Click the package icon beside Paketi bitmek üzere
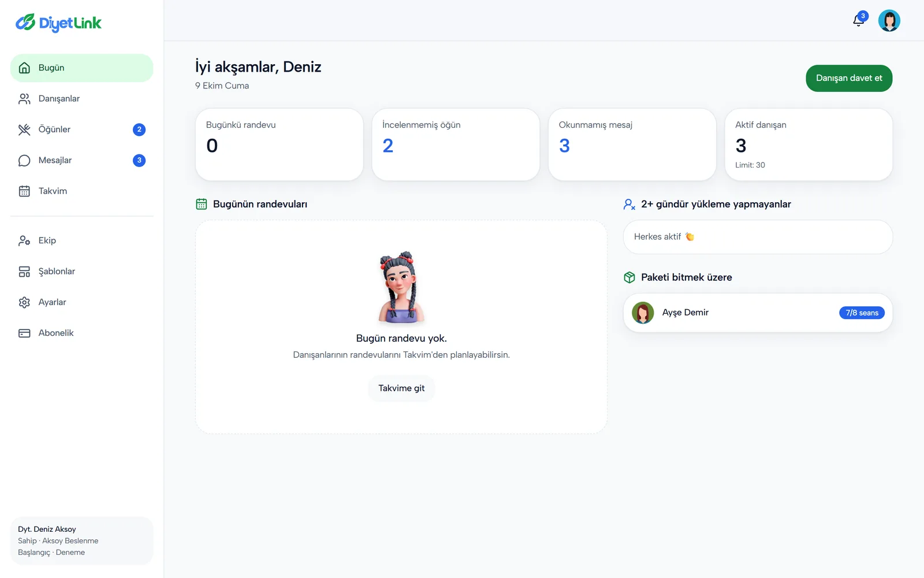Image resolution: width=924 pixels, height=578 pixels. pyautogui.click(x=629, y=277)
